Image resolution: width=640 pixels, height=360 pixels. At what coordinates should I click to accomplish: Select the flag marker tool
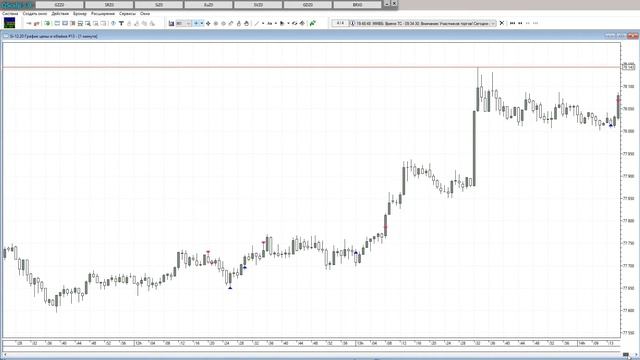pos(282,24)
